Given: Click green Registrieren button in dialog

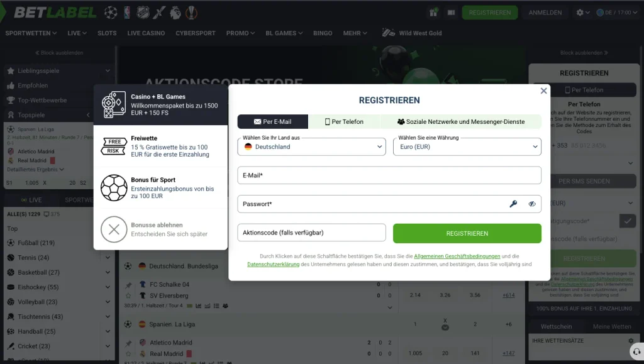Looking at the screenshot, I should [467, 233].
